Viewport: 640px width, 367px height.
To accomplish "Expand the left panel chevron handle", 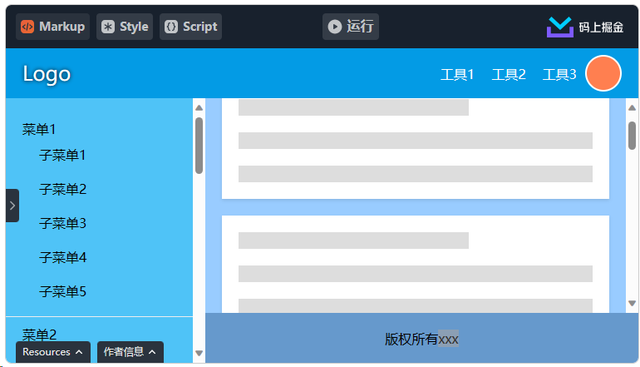I will click(12, 205).
